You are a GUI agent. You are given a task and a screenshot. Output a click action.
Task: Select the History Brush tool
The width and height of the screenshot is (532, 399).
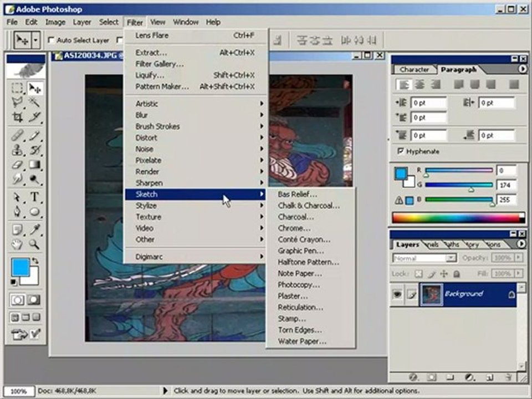click(34, 150)
